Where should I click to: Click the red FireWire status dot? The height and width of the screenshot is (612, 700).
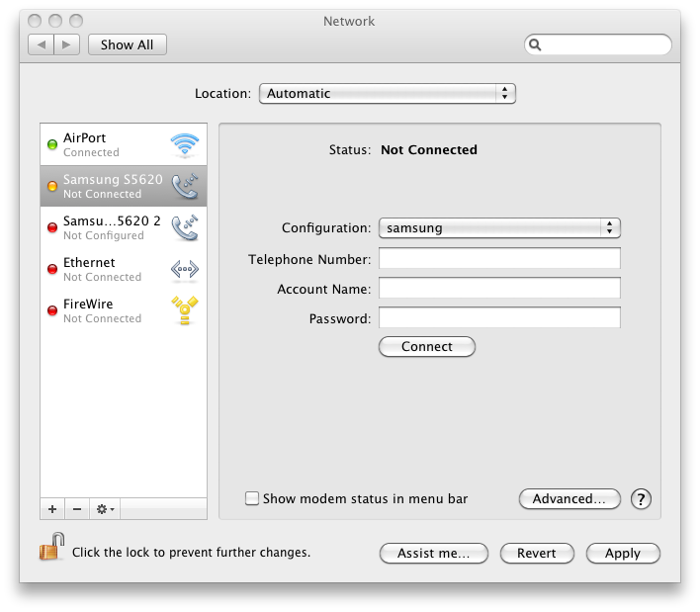(52, 310)
